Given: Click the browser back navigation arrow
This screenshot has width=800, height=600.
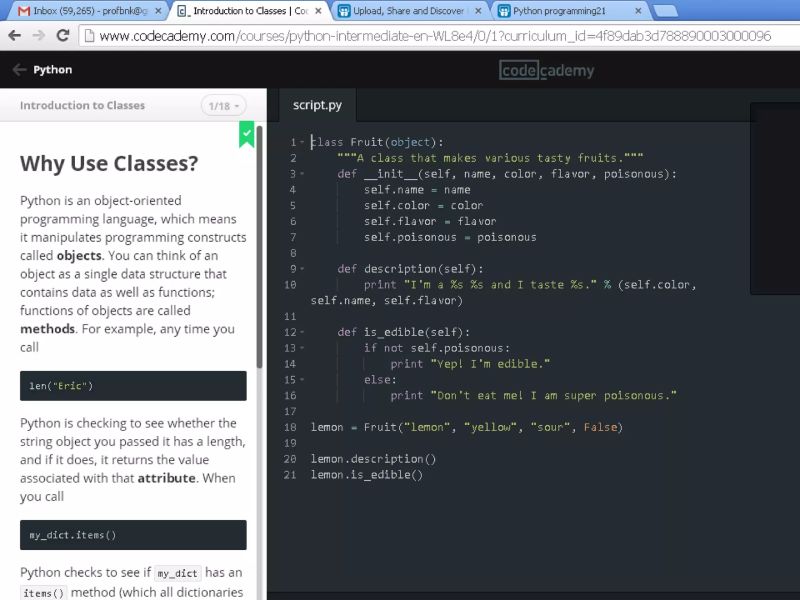Looking at the screenshot, I should pos(16,34).
